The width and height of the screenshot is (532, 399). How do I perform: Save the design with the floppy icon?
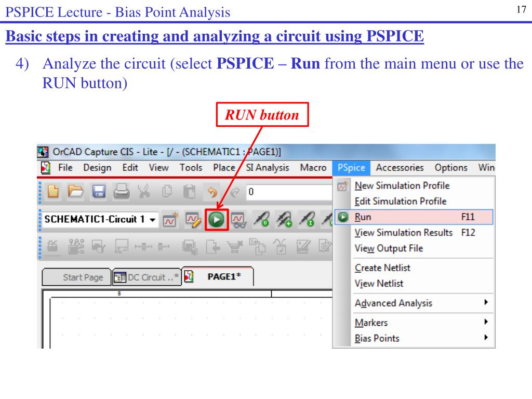coord(99,192)
